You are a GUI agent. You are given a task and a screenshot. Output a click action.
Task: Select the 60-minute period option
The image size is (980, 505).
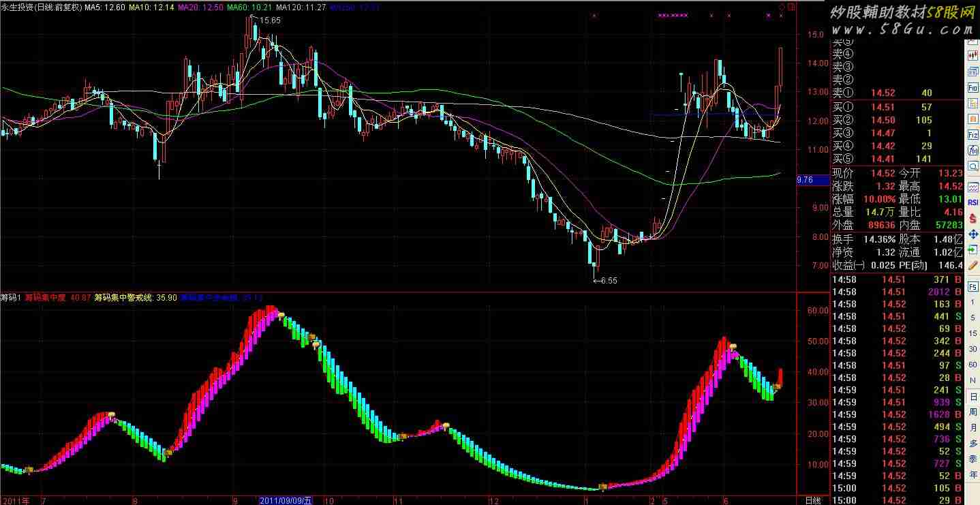click(x=973, y=365)
